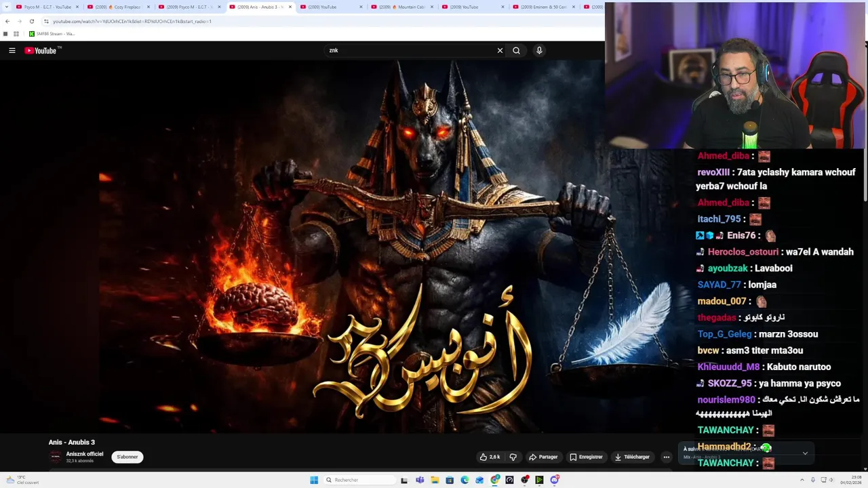This screenshot has width=868, height=488.
Task: Open the apps grid in the bookmarks bar
Action: click(x=16, y=34)
